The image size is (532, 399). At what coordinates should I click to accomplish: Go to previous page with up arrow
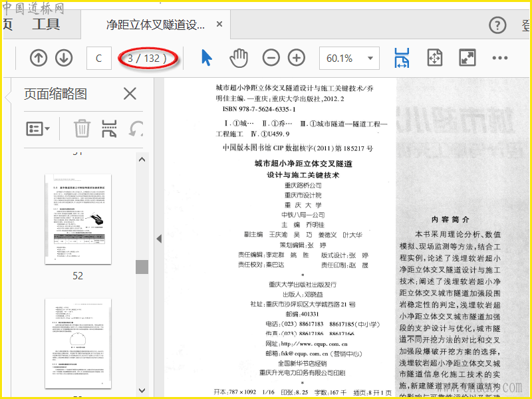(x=39, y=58)
